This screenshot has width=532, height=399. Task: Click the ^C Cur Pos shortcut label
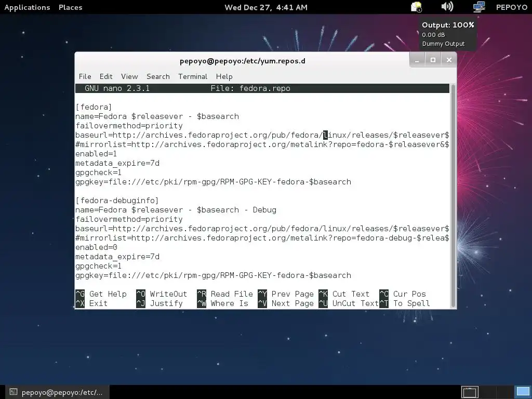(x=403, y=294)
